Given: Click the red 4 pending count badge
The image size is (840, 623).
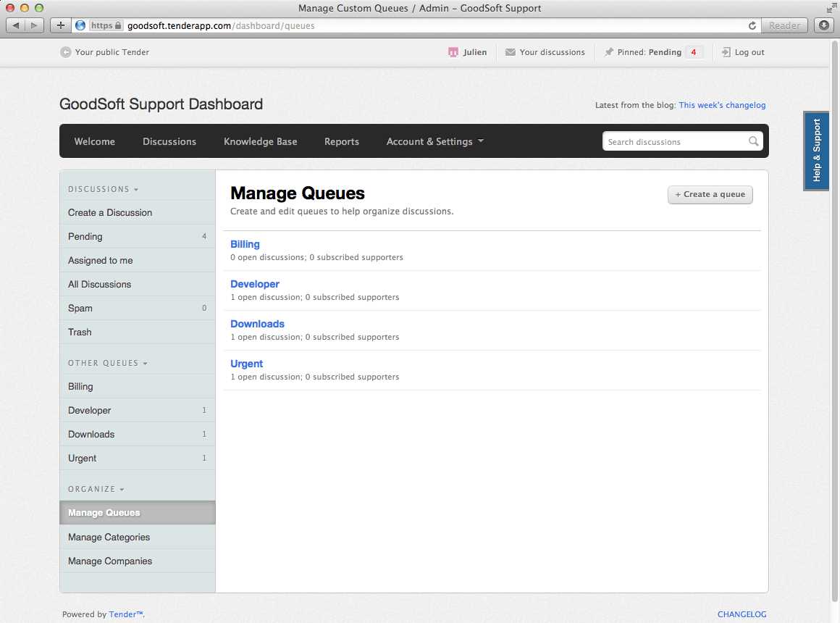Looking at the screenshot, I should 693,52.
